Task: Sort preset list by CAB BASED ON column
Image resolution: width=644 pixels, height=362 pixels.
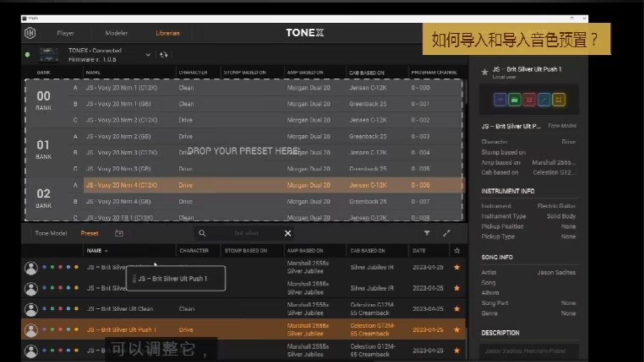Action: click(367, 250)
